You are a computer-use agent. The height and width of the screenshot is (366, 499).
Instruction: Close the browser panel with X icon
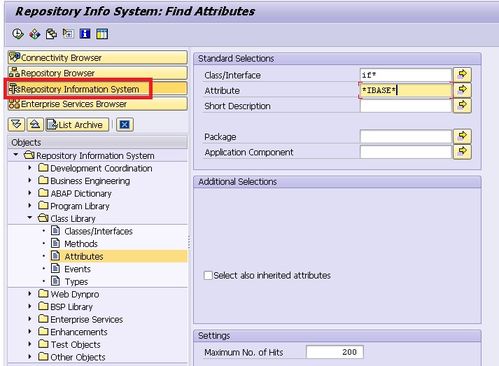125,125
